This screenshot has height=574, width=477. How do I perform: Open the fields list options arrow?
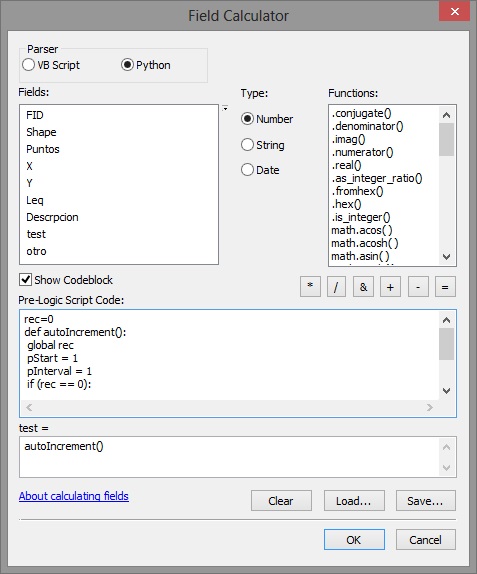pyautogui.click(x=225, y=108)
